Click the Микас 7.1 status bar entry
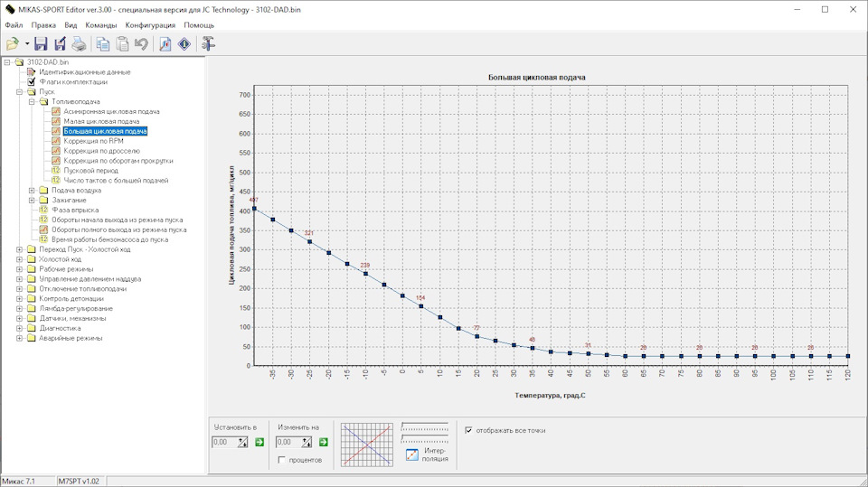 (x=19, y=482)
